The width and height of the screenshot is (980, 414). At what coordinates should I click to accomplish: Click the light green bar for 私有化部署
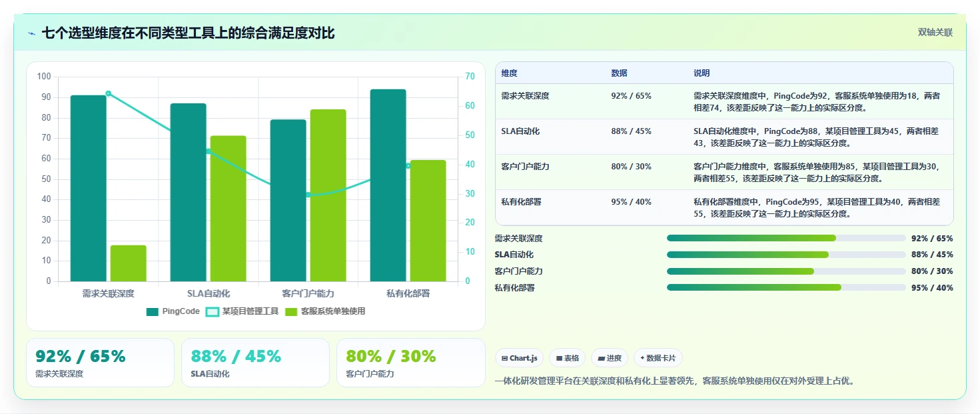coord(428,221)
